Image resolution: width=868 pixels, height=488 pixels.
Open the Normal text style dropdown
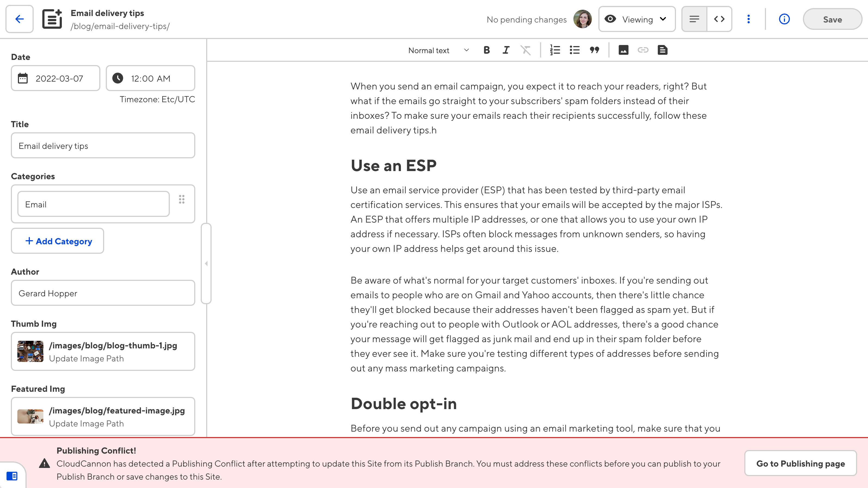(x=438, y=50)
